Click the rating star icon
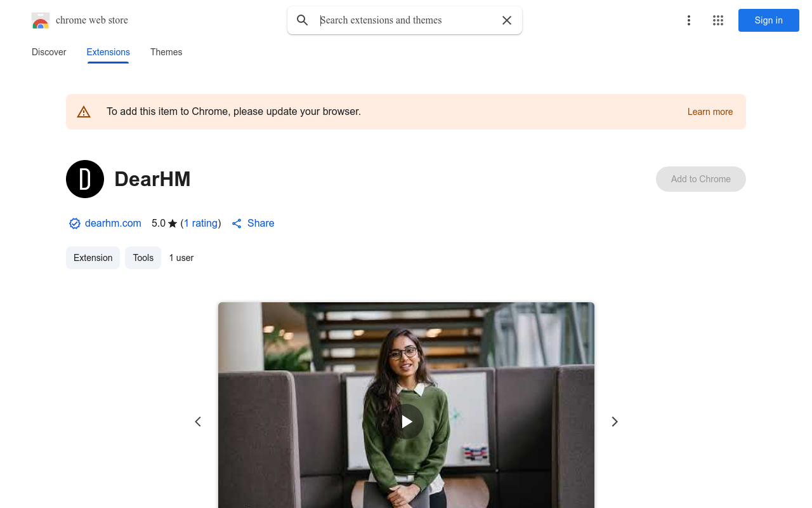Screen dimensions: 812x508 pyautogui.click(x=173, y=224)
